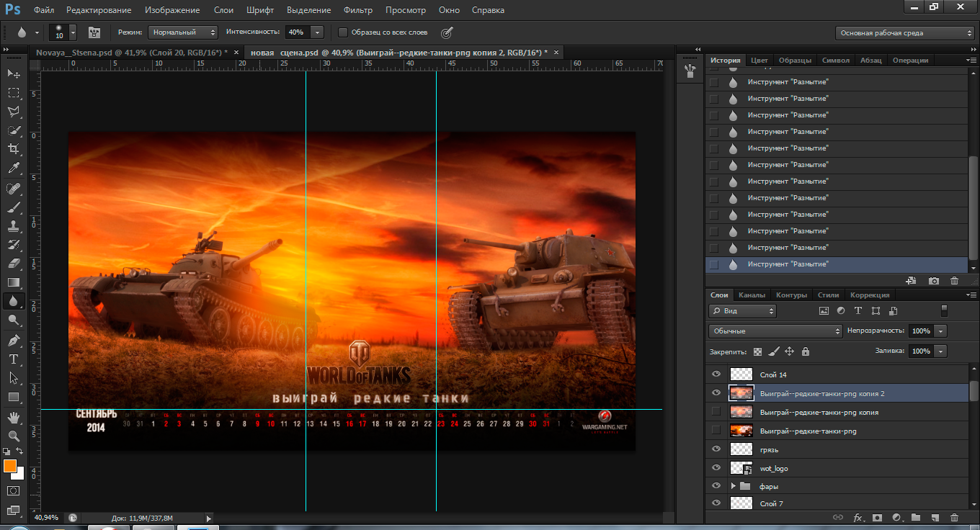Image resolution: width=980 pixels, height=530 pixels.
Task: Hide the 'грязь' layer
Action: (x=716, y=449)
